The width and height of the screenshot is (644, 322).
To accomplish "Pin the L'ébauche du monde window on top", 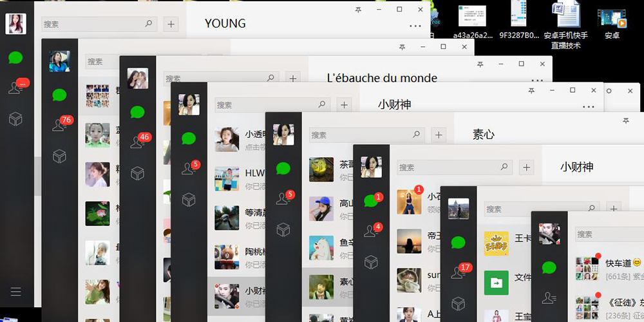I will (480, 64).
